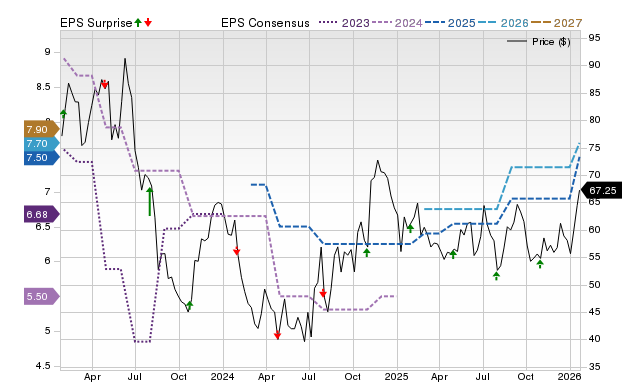Select the green surprise arrow near November 2025
640x382 pixels.
[540, 264]
